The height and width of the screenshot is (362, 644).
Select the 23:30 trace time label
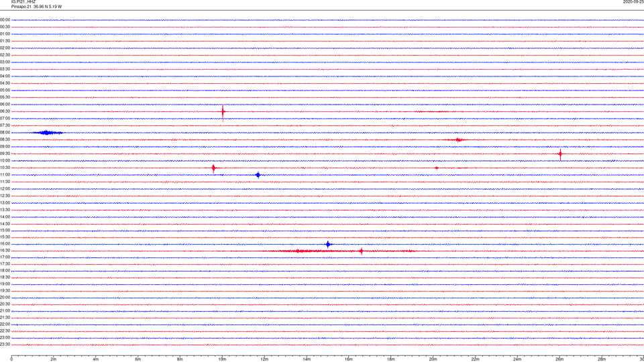pos(5,345)
